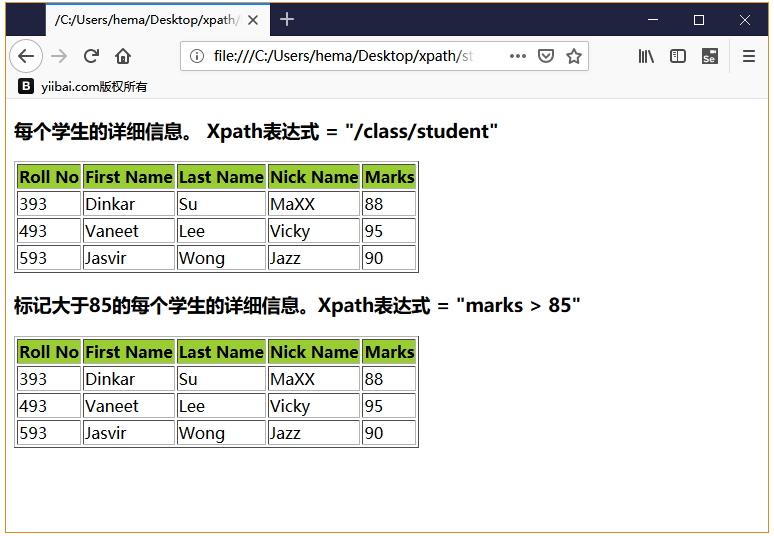Click Lee in first table
The height and width of the screenshot is (536, 774).
[221, 231]
